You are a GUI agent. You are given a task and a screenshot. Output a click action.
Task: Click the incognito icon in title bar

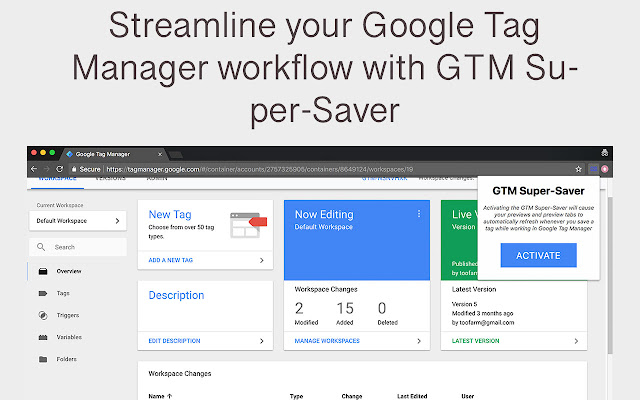pyautogui.click(x=604, y=153)
